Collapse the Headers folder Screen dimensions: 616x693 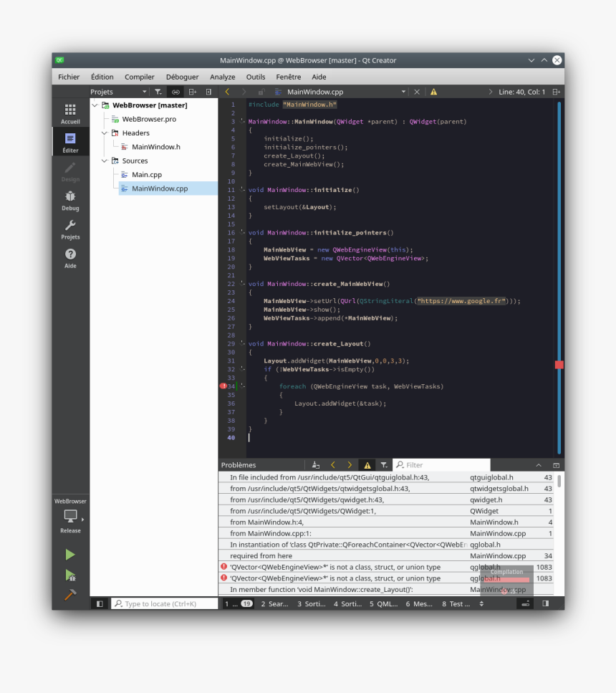pyautogui.click(x=105, y=133)
